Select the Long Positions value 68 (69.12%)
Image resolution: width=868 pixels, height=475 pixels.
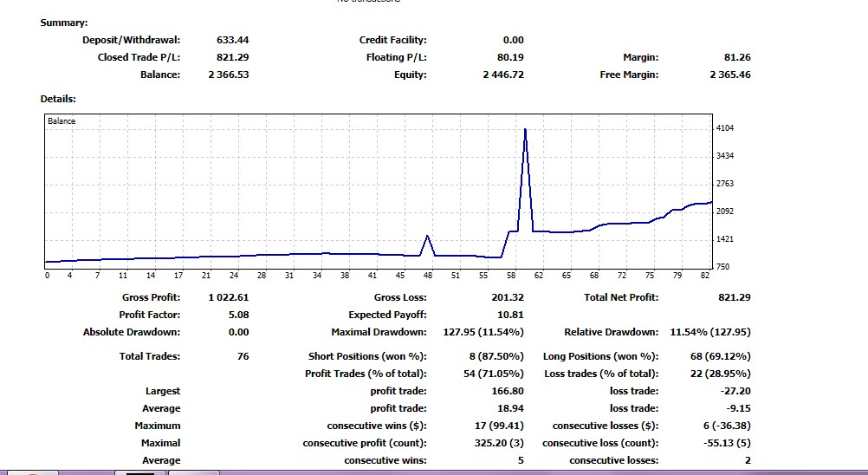coord(721,356)
